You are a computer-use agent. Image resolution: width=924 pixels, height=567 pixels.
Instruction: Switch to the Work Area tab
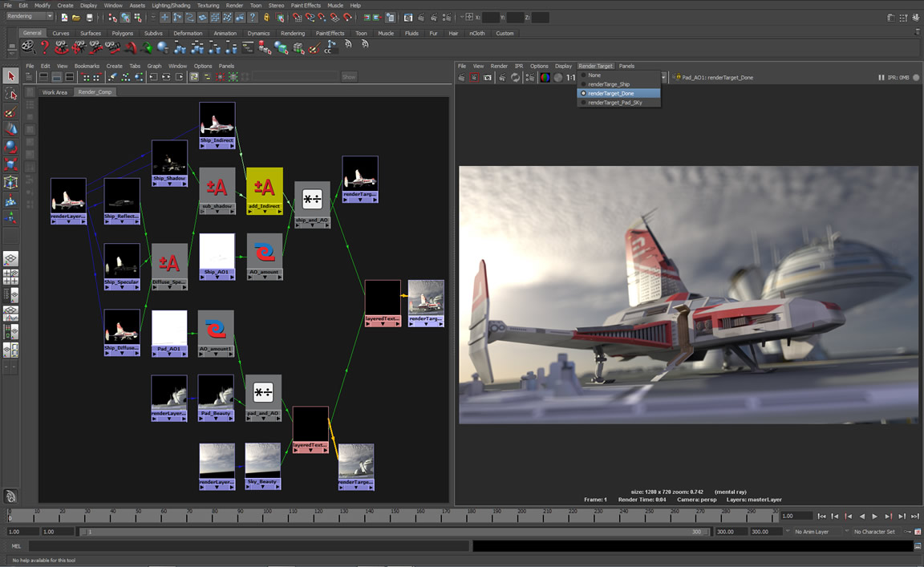pos(55,92)
